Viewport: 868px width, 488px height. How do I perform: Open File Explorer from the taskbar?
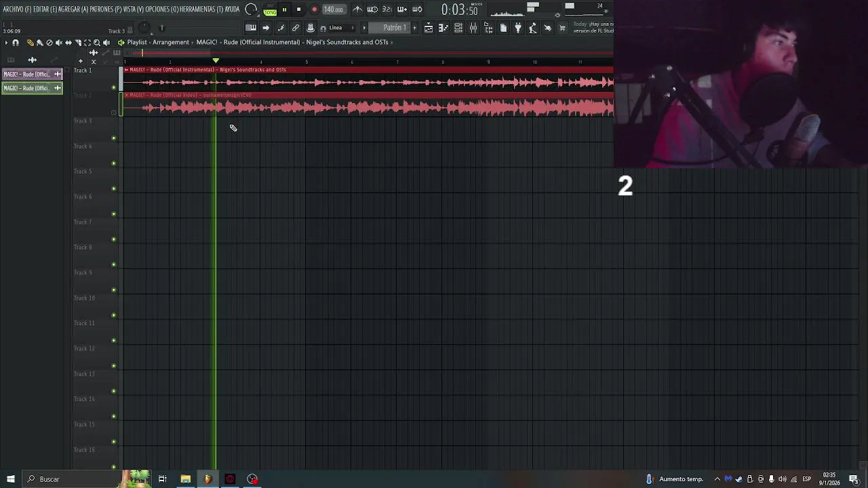[185, 479]
